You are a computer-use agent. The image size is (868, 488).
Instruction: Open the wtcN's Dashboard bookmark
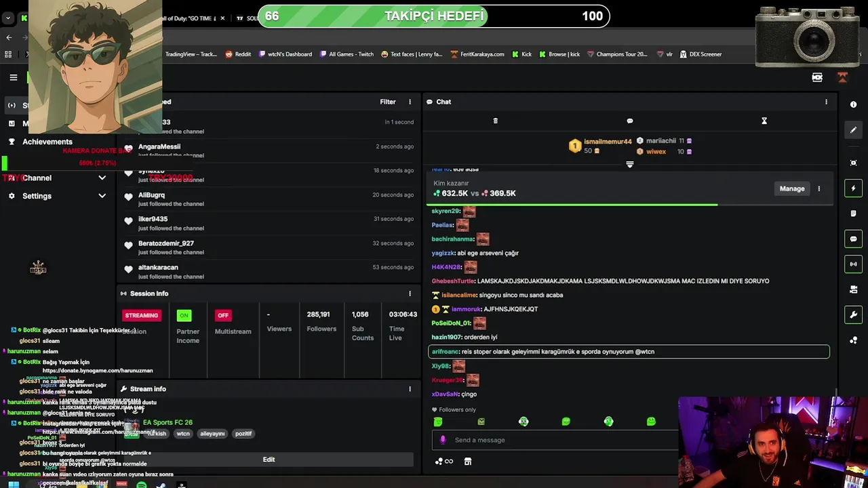tap(285, 54)
